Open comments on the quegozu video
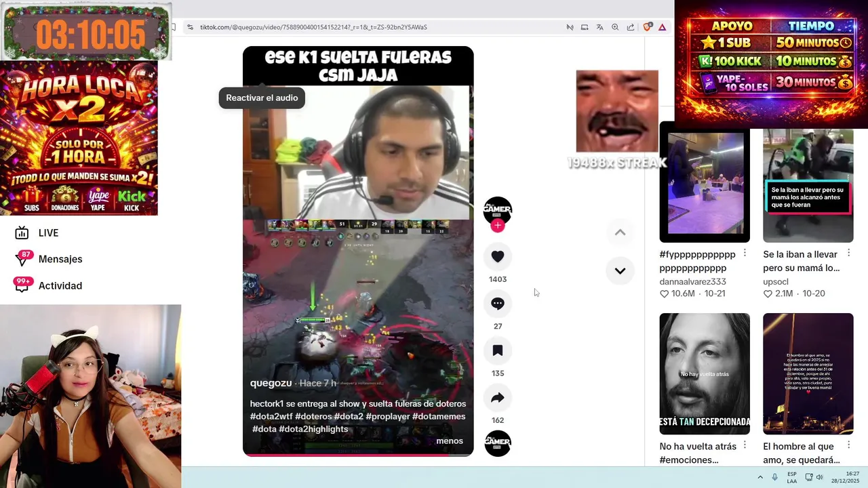868x488 pixels. (x=498, y=304)
